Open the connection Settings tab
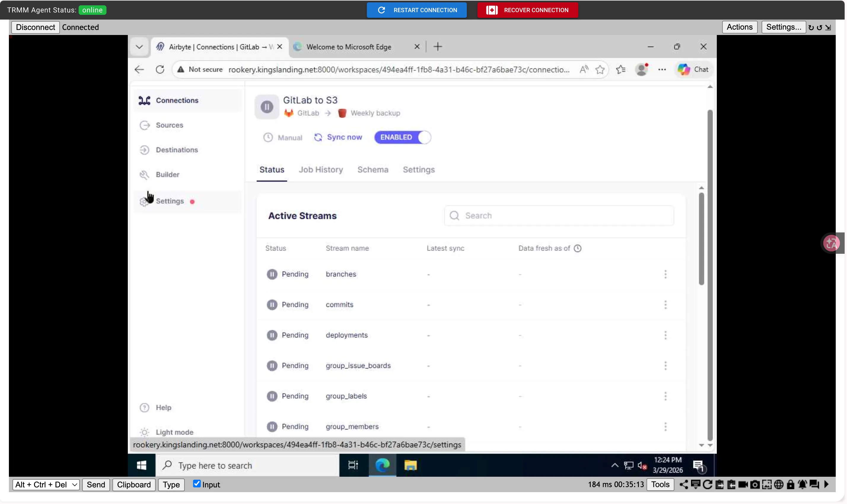The height and width of the screenshot is (504, 847). [418, 170]
